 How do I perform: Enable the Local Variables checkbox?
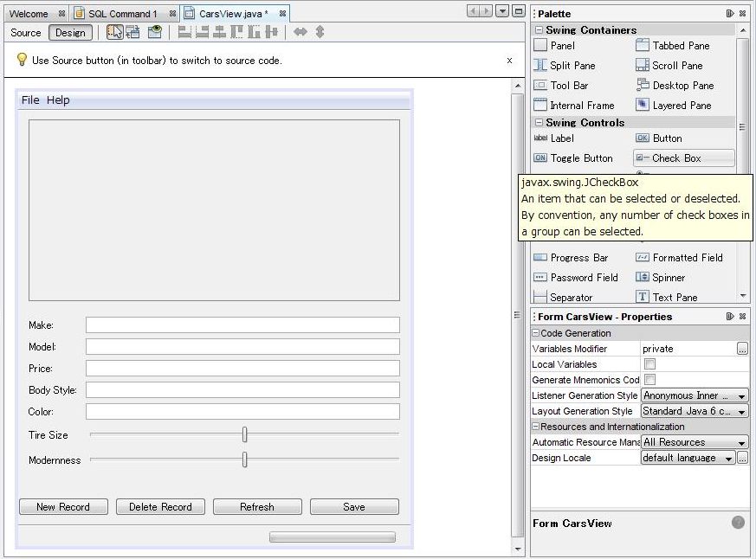tap(650, 364)
